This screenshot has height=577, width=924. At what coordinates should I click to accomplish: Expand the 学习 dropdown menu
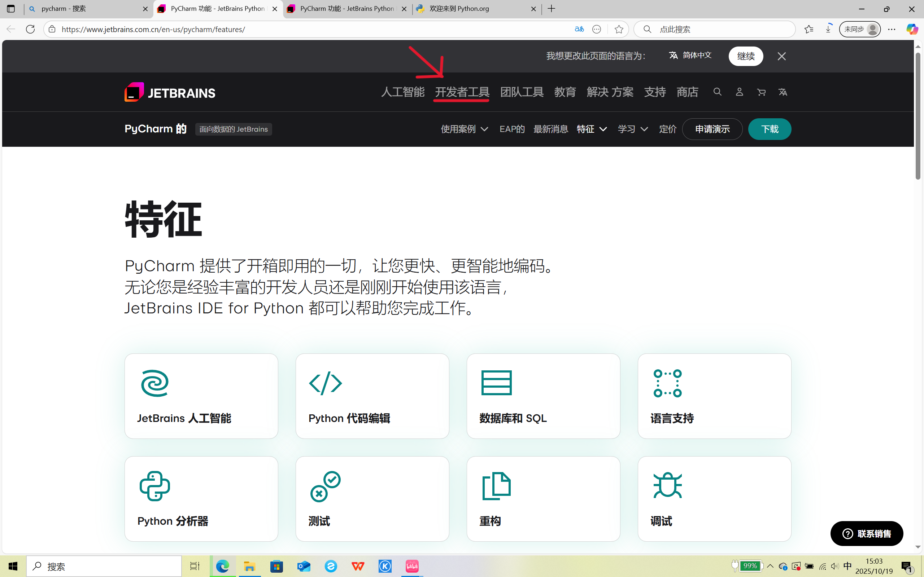(633, 129)
